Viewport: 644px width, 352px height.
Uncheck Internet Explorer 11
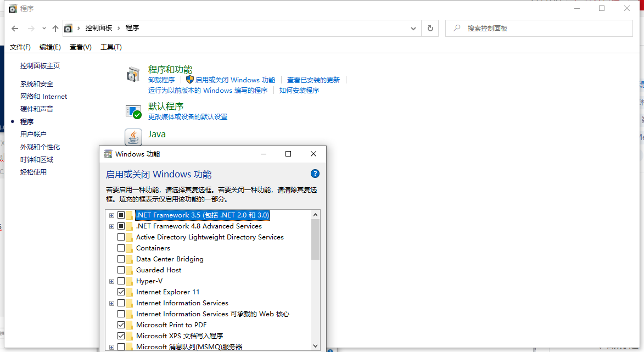click(x=121, y=292)
